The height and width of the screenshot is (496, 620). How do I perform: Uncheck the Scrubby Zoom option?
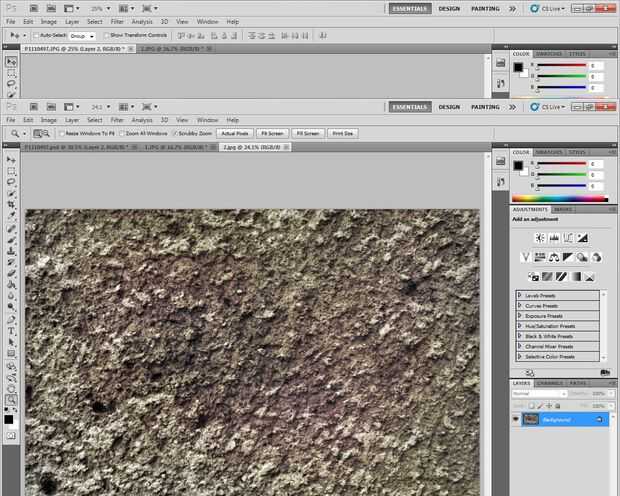point(177,132)
